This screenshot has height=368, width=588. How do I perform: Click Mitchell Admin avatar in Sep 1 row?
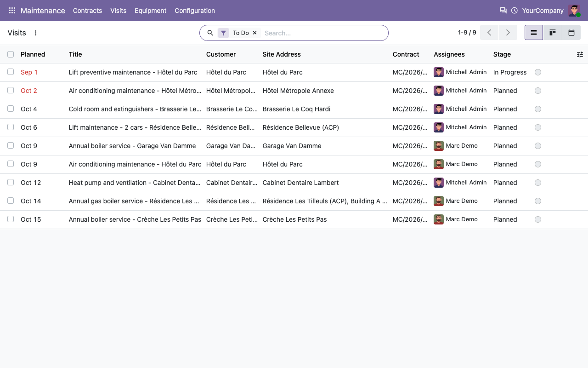(x=439, y=72)
